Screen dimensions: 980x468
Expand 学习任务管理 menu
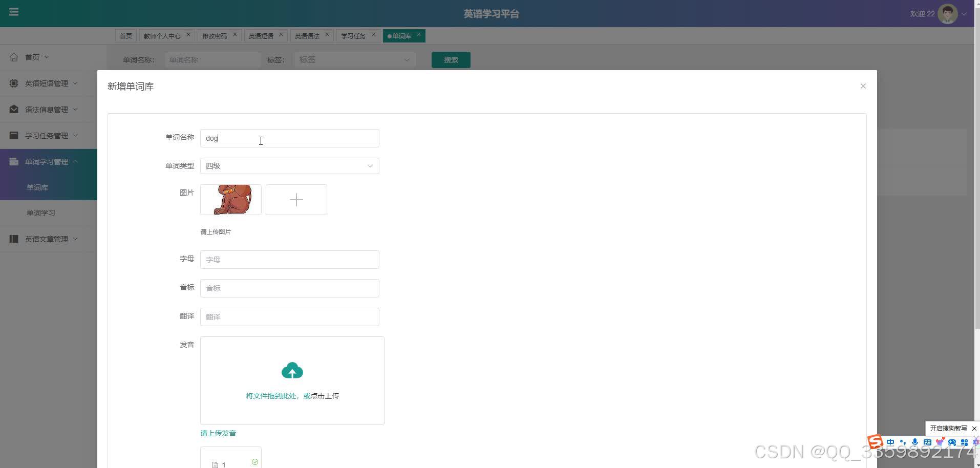pyautogui.click(x=75, y=135)
